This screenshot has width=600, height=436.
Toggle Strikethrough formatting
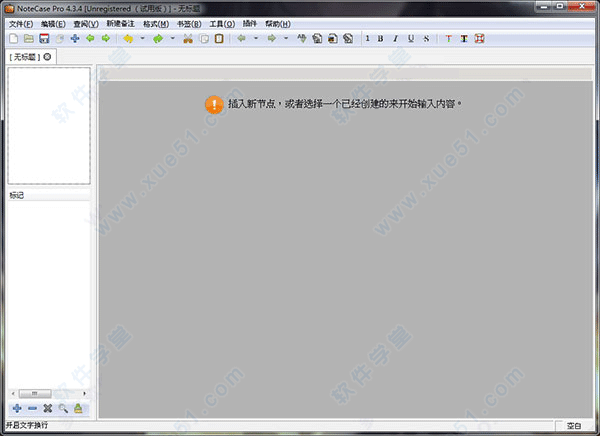[426, 38]
